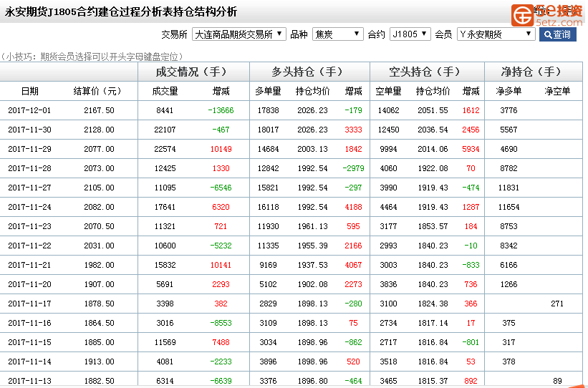Click the 空单量 column header

pyautogui.click(x=388, y=91)
